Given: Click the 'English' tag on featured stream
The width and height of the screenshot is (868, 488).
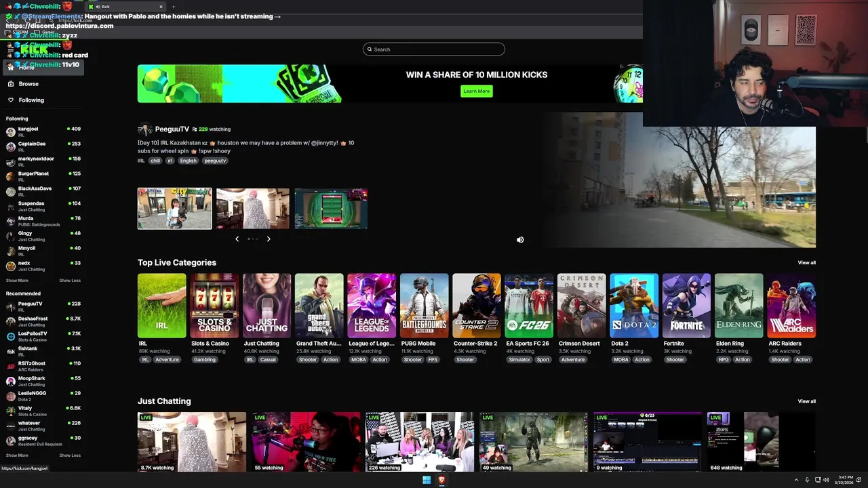Looking at the screenshot, I should (x=188, y=161).
